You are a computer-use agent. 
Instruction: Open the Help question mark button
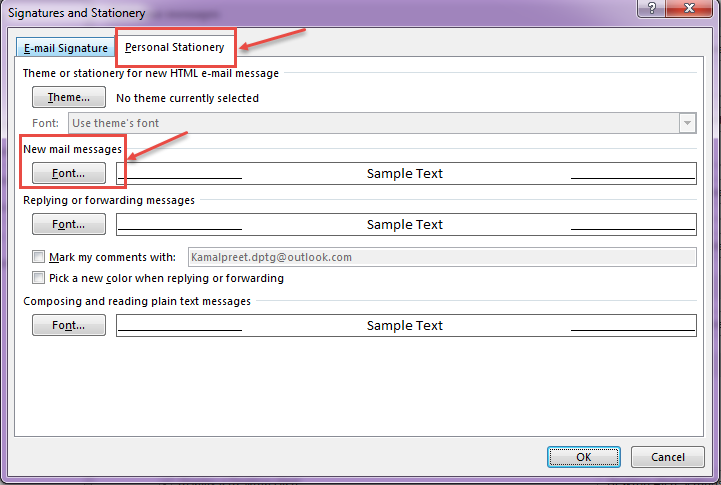pos(651,8)
